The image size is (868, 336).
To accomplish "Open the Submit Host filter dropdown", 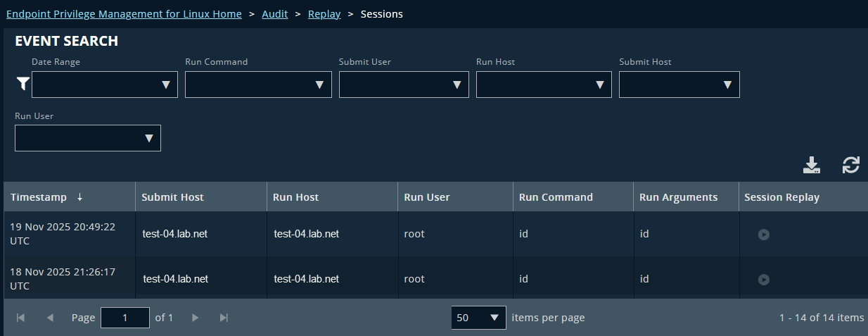I will 679,85.
